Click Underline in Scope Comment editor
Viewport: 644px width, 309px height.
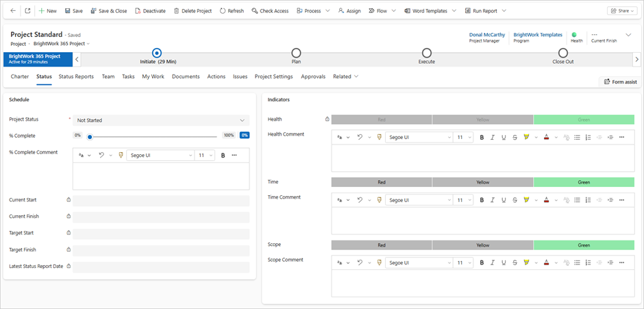[x=504, y=262]
